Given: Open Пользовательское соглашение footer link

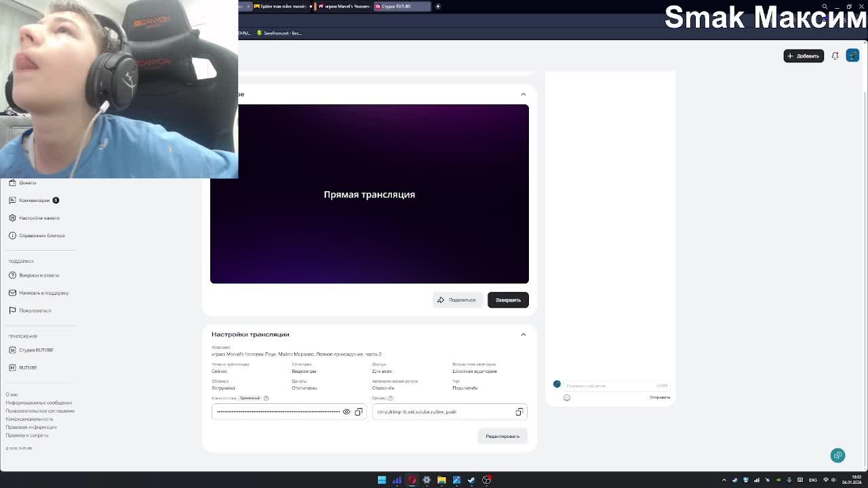Looking at the screenshot, I should point(40,411).
